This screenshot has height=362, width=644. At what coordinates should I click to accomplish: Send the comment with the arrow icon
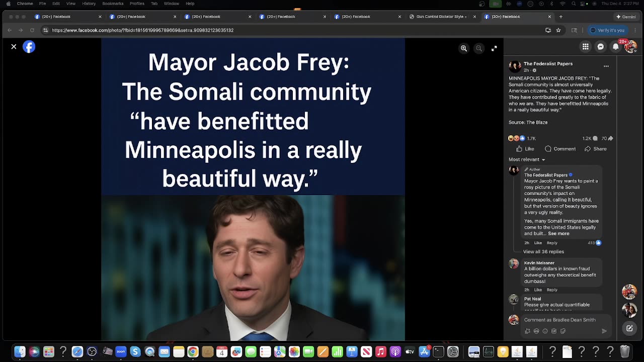[x=604, y=331]
